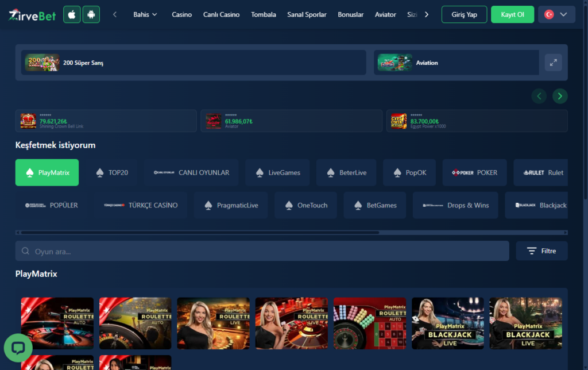Open Shining Crown Bell Link winner card

106,121
